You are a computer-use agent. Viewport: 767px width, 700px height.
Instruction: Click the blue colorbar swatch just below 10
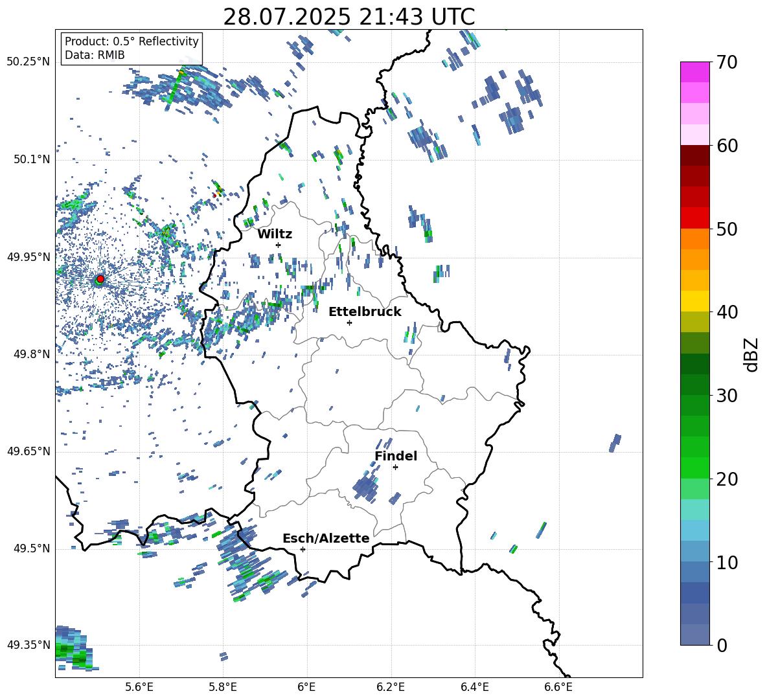[694, 572]
